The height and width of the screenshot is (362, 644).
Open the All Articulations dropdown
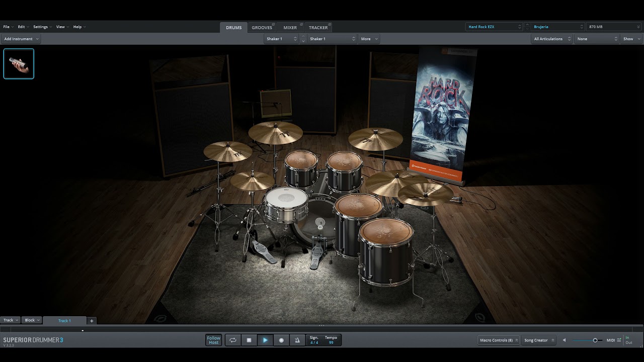(552, 39)
